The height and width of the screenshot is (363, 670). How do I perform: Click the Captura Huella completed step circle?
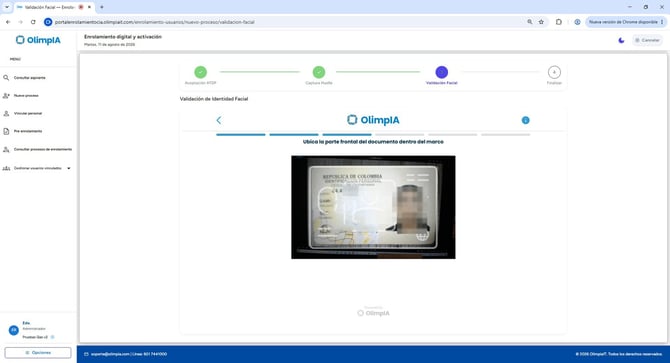tap(319, 72)
